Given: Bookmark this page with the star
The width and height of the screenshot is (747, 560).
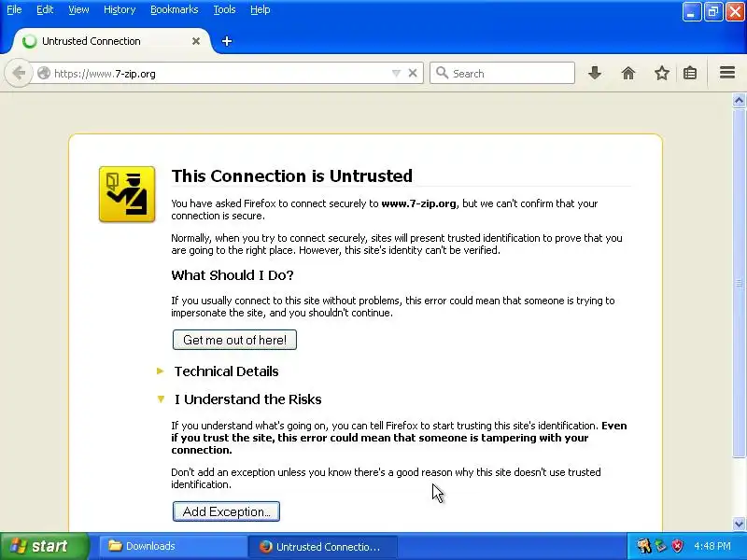Looking at the screenshot, I should [662, 73].
